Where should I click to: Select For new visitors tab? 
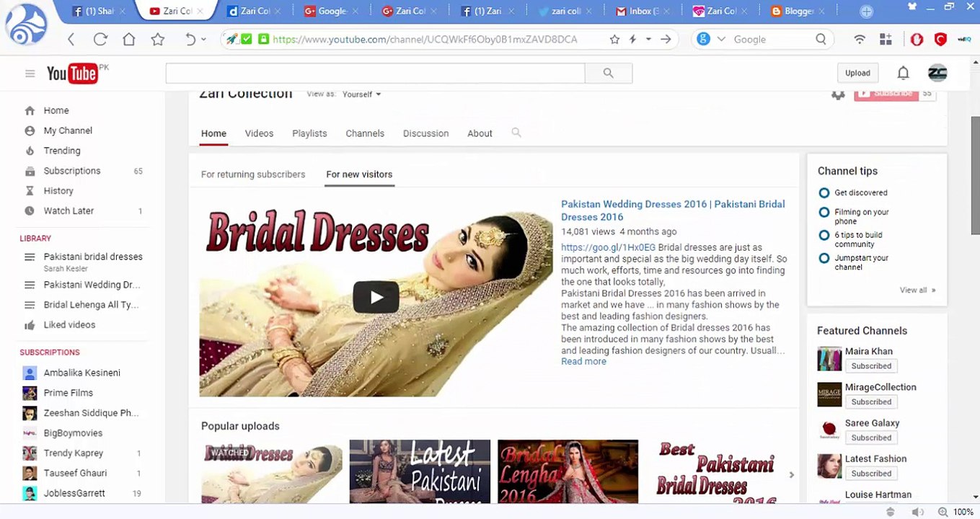click(359, 174)
